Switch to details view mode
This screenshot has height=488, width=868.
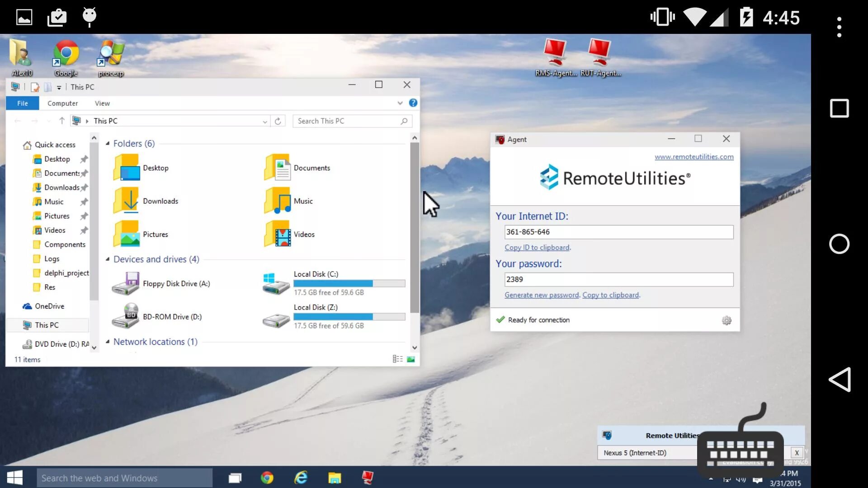397,359
